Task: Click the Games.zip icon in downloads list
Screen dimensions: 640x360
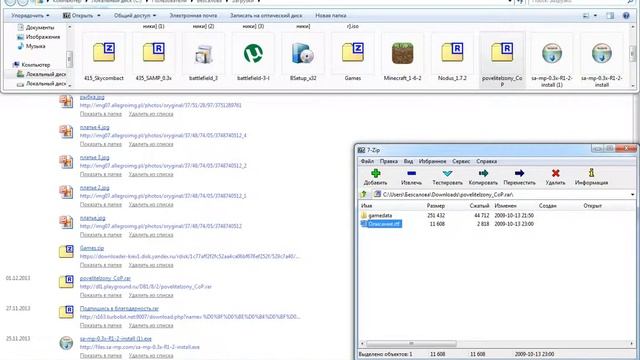Action: pyautogui.click(x=66, y=251)
